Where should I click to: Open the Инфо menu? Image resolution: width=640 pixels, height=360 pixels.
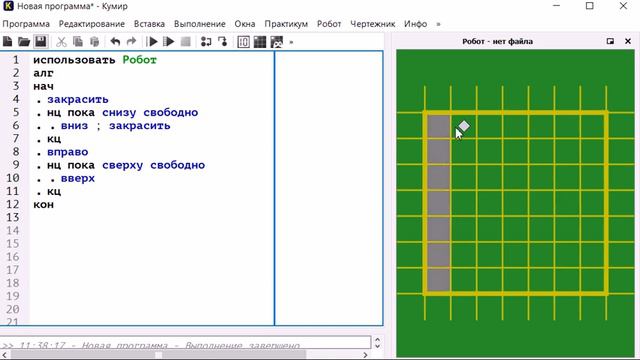pyautogui.click(x=416, y=24)
